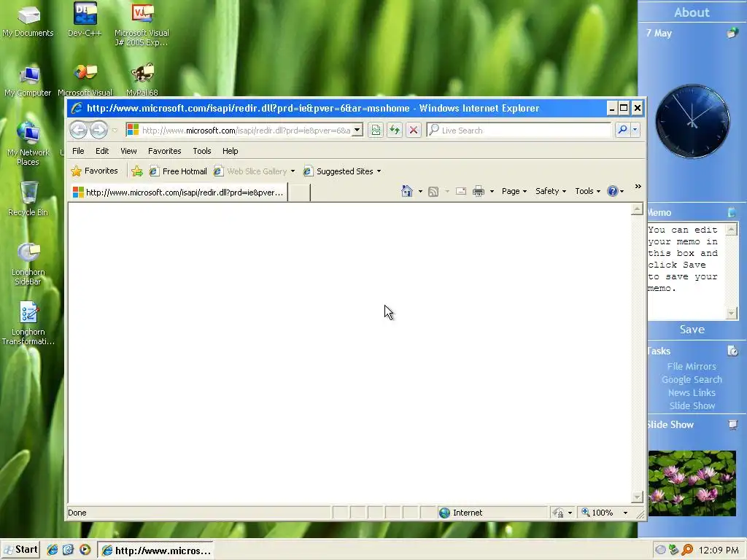Select the lotus slide show thumbnail
The image size is (747, 560).
coord(692,483)
